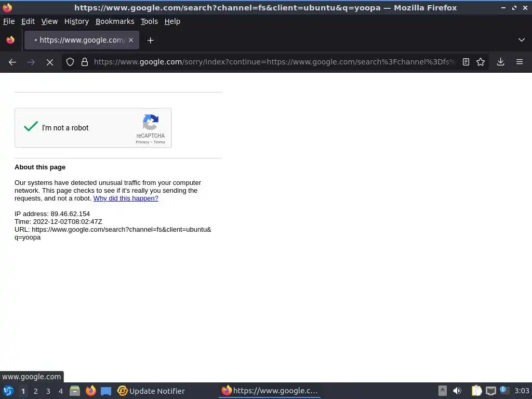Open Update Notifier taskbar entry
The height and width of the screenshot is (399, 532).
tap(151, 391)
